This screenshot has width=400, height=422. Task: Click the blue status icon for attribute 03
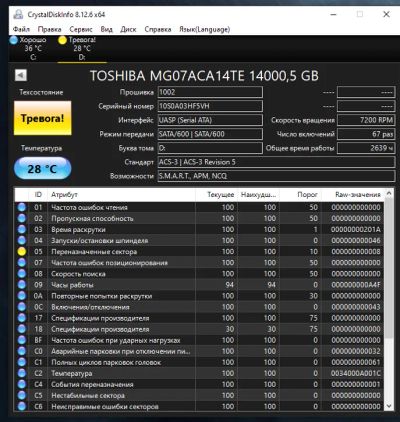coord(22,229)
